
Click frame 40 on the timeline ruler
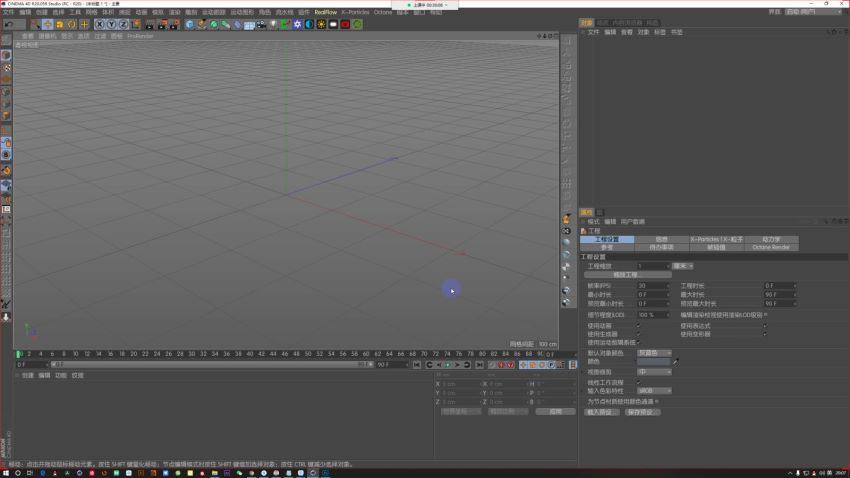click(x=250, y=354)
